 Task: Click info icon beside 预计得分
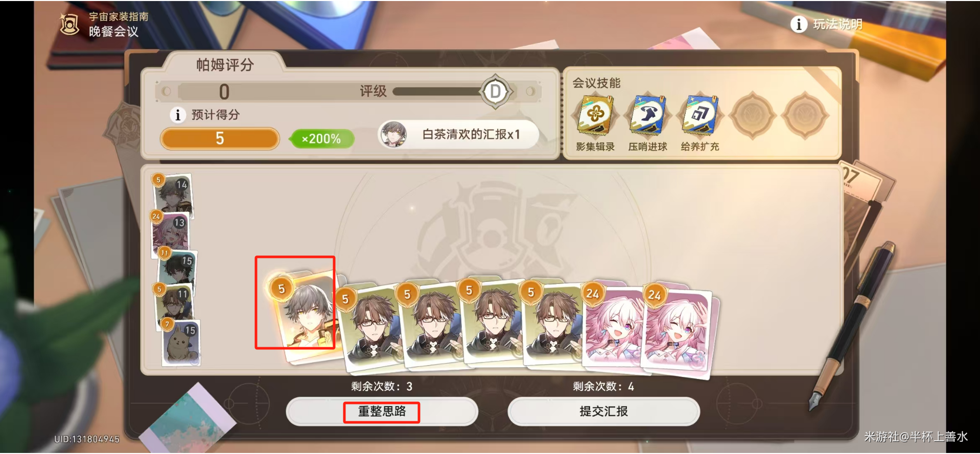177,115
